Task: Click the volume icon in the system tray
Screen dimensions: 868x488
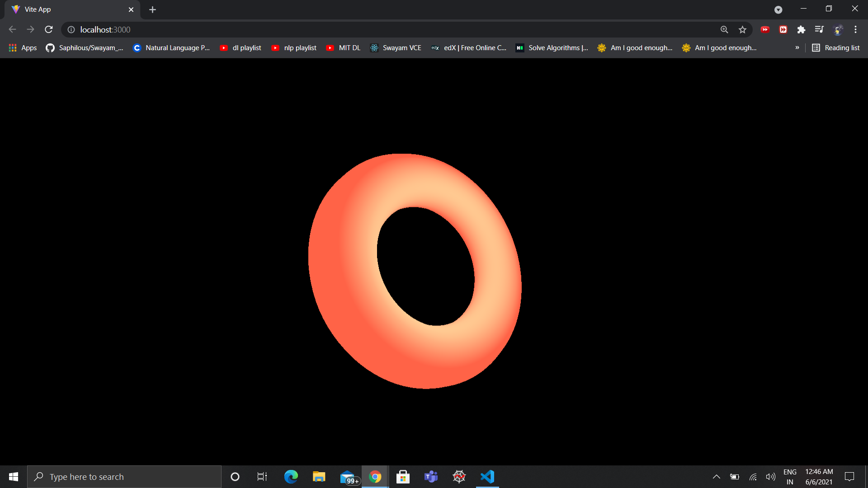Action: [x=771, y=477]
